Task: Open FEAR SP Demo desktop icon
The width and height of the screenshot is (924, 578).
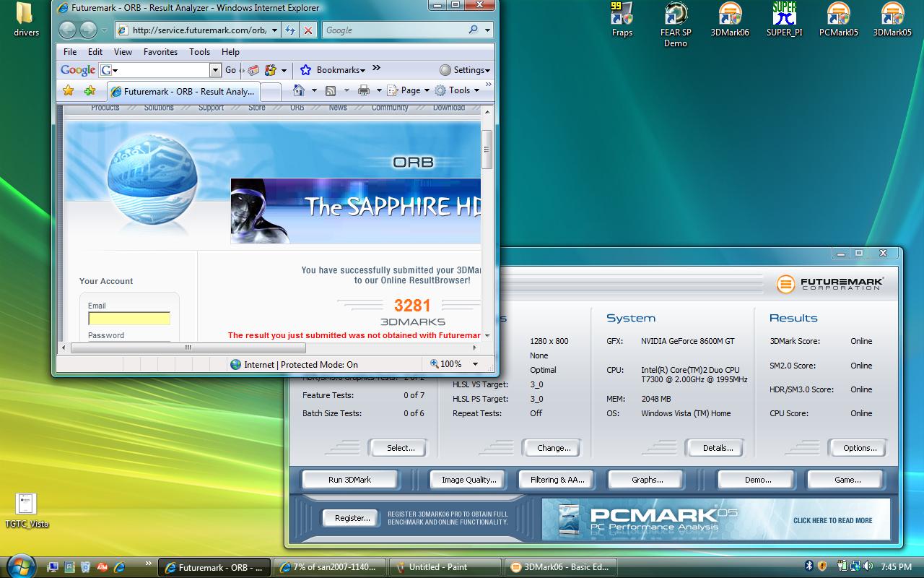Action: (x=676, y=25)
